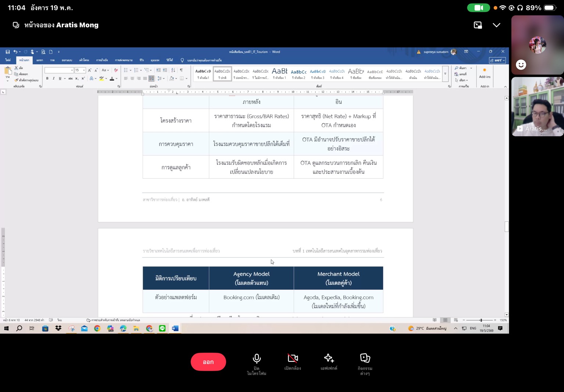Image resolution: width=564 pixels, height=392 pixels.
Task: Apply the หัวเรื่อง 1 heading style
Action: [280, 74]
